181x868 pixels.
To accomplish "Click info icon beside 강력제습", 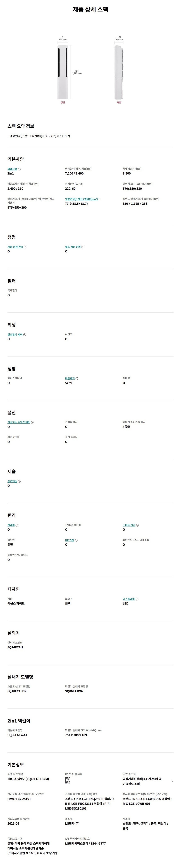I will point(19,481).
